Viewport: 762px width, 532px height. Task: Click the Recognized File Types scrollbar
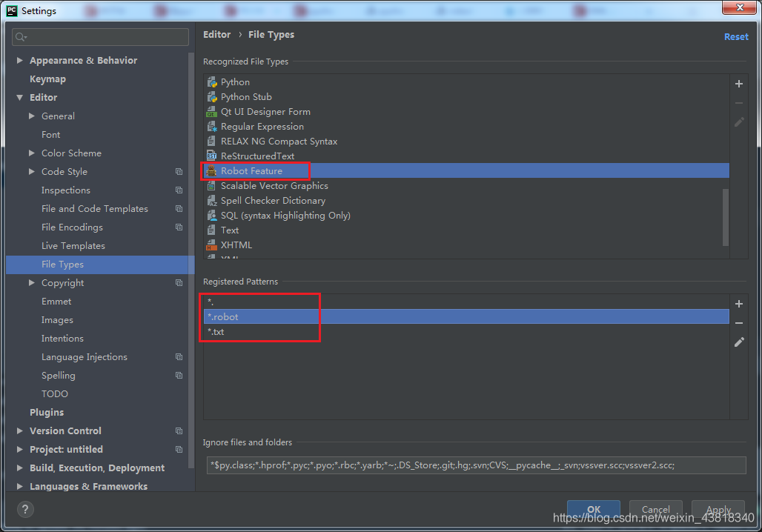726,218
